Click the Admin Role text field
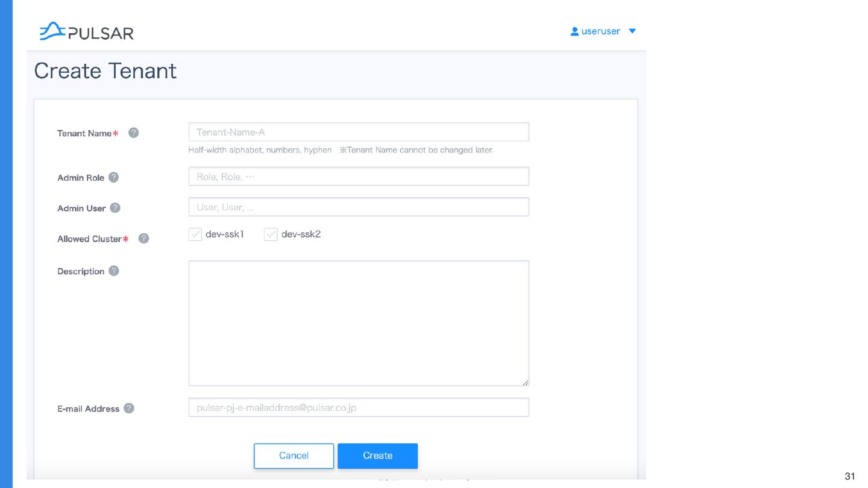 [x=359, y=177]
